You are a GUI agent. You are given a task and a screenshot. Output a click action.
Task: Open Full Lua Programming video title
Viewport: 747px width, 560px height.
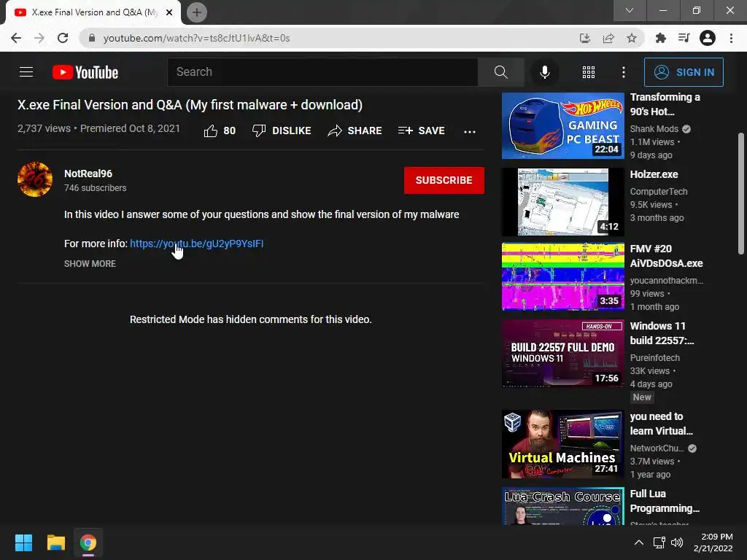click(x=665, y=501)
